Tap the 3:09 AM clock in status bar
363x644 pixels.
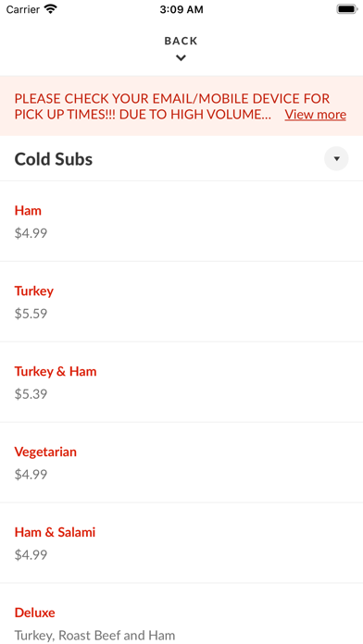pos(181,9)
